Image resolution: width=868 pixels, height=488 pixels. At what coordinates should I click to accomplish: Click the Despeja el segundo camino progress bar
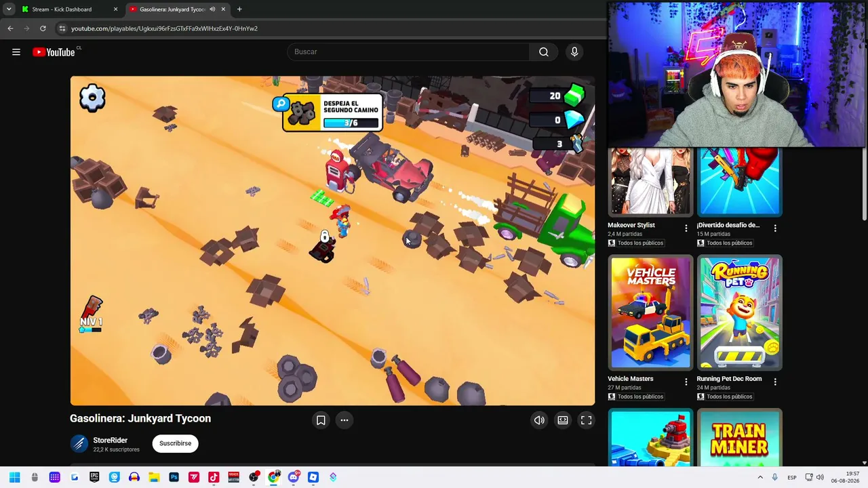351,123
